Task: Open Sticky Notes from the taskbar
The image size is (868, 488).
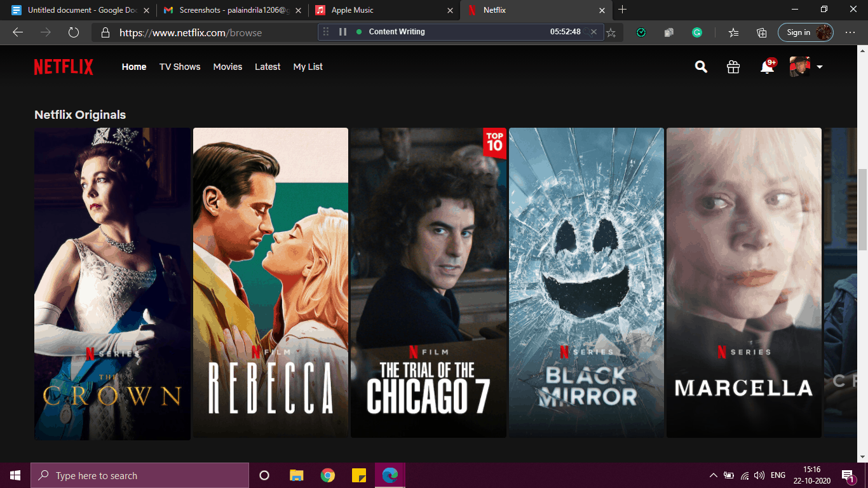Action: click(359, 475)
